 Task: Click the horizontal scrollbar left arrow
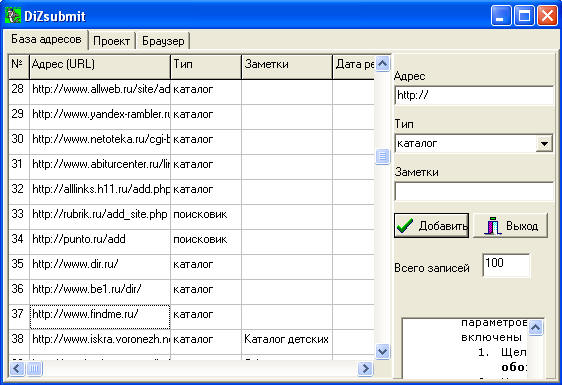click(17, 368)
